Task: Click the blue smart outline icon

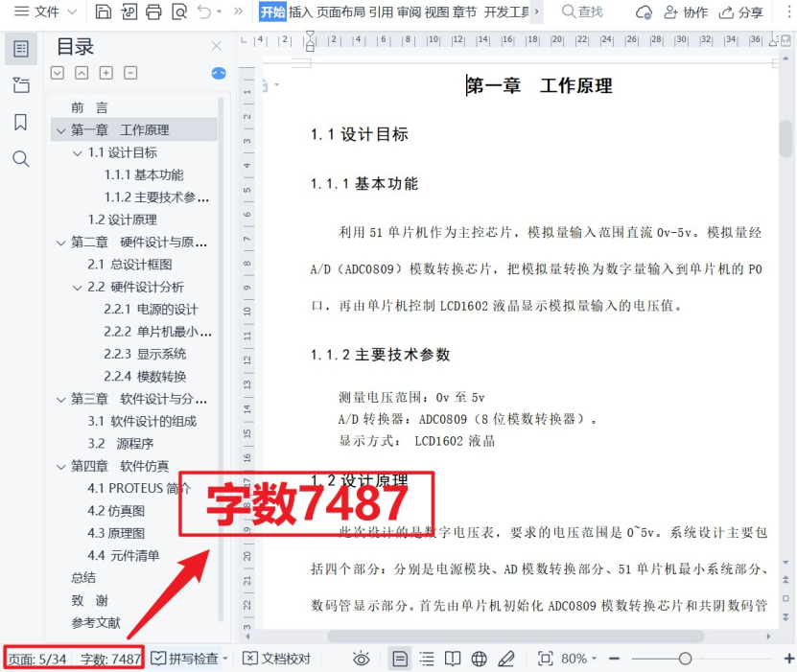Action: pyautogui.click(x=219, y=73)
